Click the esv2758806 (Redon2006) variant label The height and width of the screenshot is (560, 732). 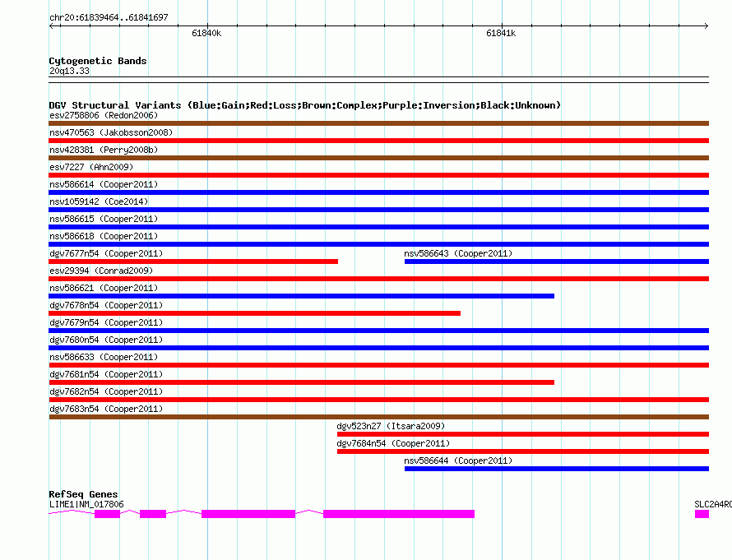[x=104, y=115]
